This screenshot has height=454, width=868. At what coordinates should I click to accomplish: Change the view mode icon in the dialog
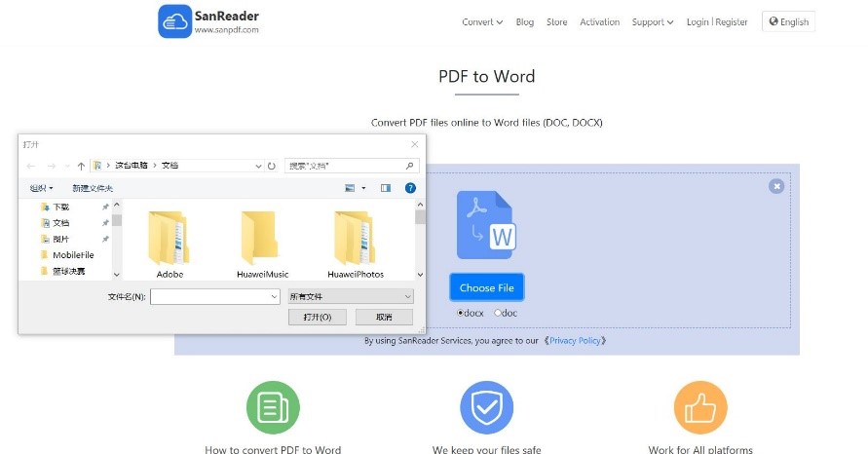350,188
